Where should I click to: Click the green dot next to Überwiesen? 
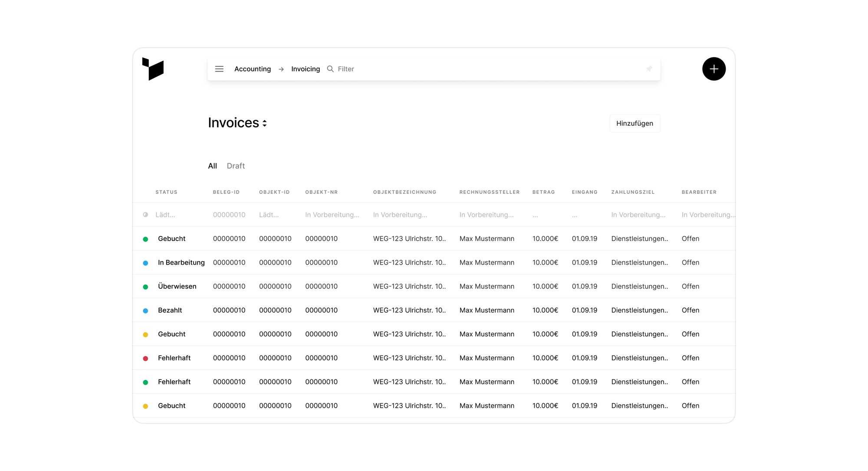145,287
